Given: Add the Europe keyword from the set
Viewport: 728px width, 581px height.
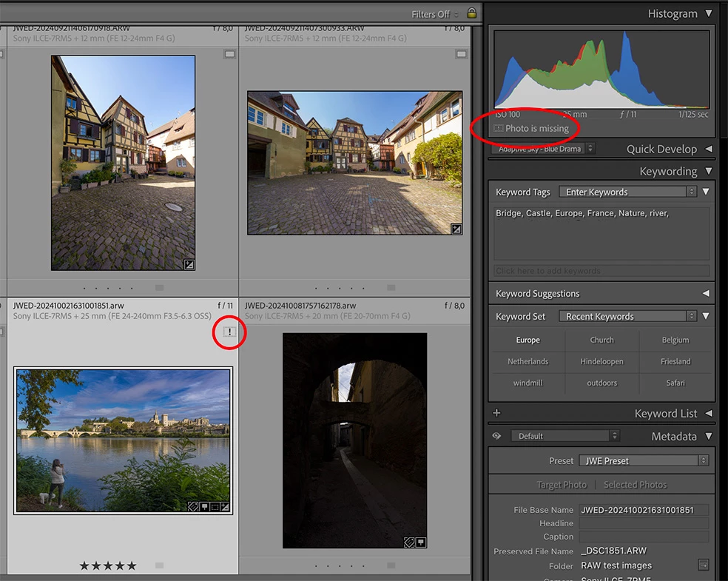Looking at the screenshot, I should click(x=528, y=340).
